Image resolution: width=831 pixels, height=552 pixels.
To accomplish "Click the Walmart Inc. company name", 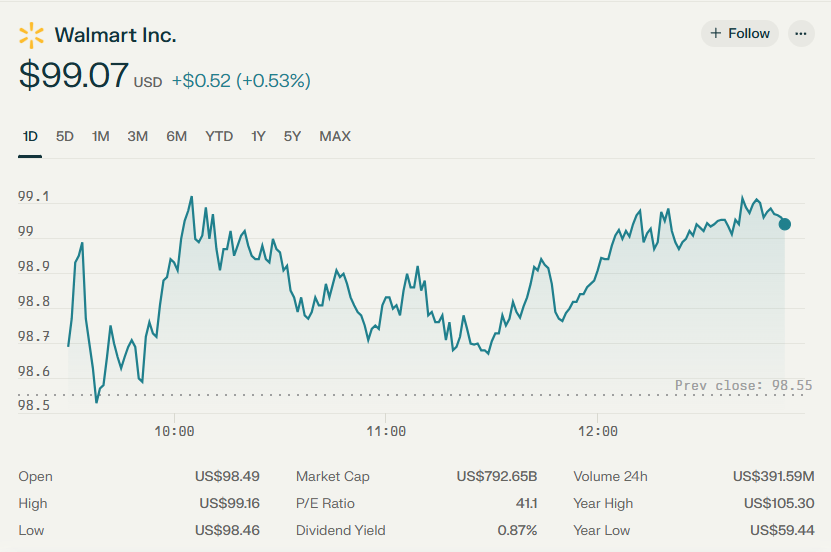I will (x=116, y=35).
